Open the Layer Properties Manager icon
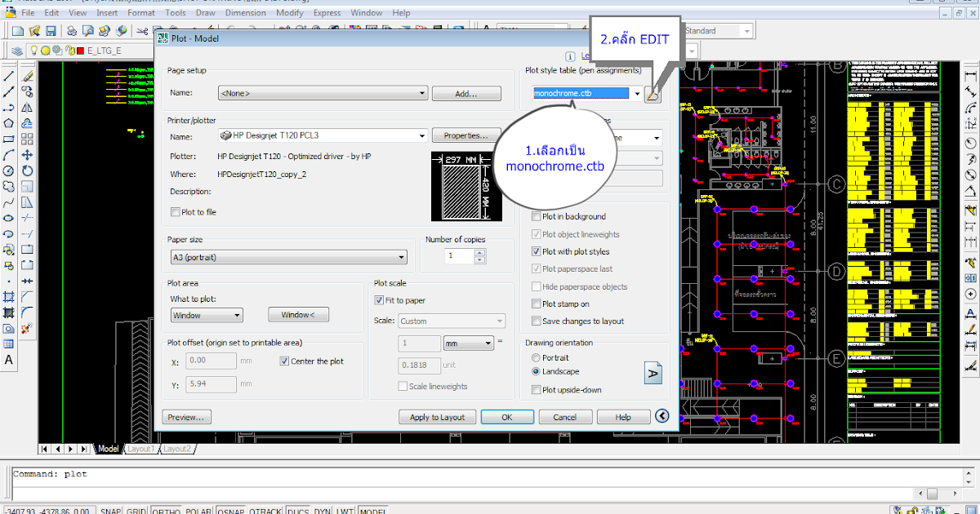 [x=18, y=51]
